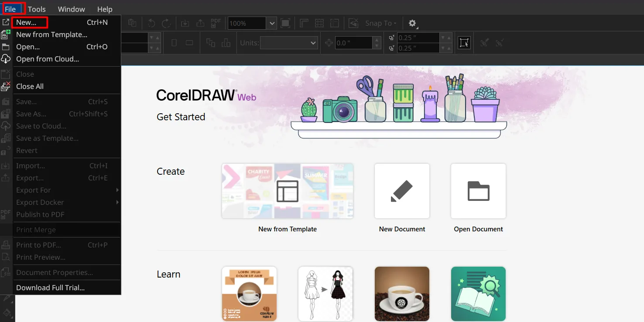Click the folder Open Document tile
Screen dimensions: 644x322
click(478, 191)
